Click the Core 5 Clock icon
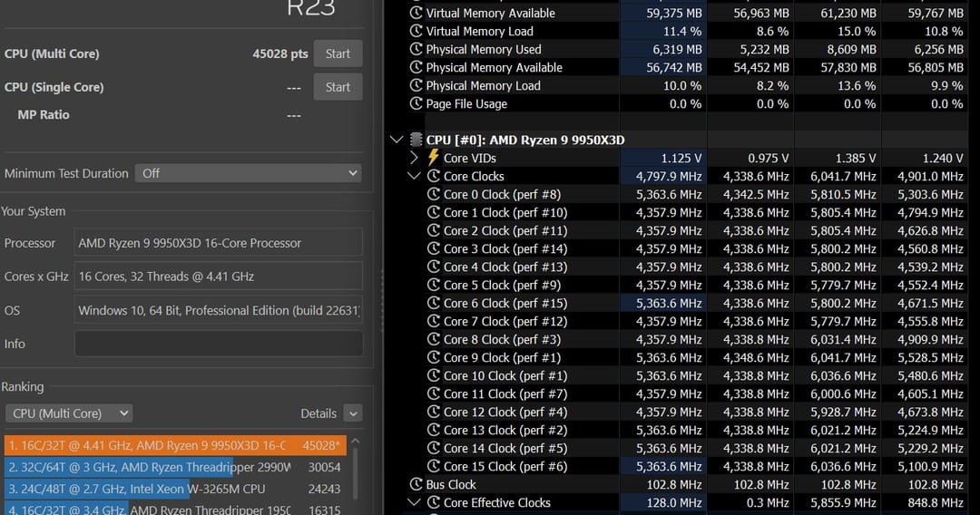The height and width of the screenshot is (515, 980). pos(433,284)
